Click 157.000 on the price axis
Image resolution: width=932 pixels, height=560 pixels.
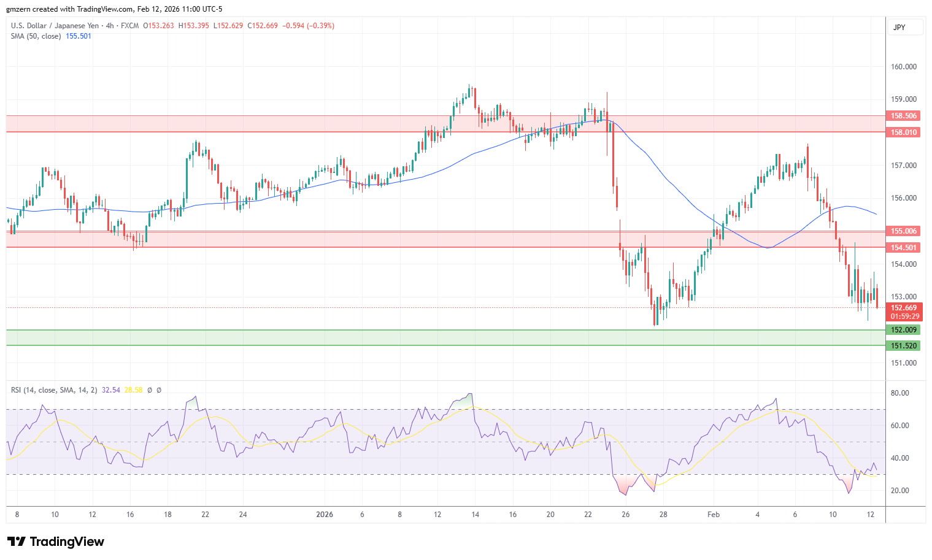click(904, 166)
